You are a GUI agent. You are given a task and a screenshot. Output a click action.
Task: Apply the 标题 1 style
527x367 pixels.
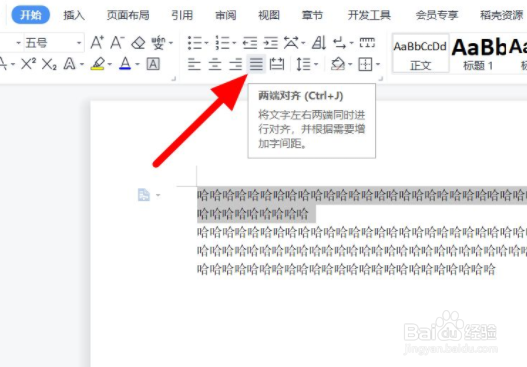(478, 54)
